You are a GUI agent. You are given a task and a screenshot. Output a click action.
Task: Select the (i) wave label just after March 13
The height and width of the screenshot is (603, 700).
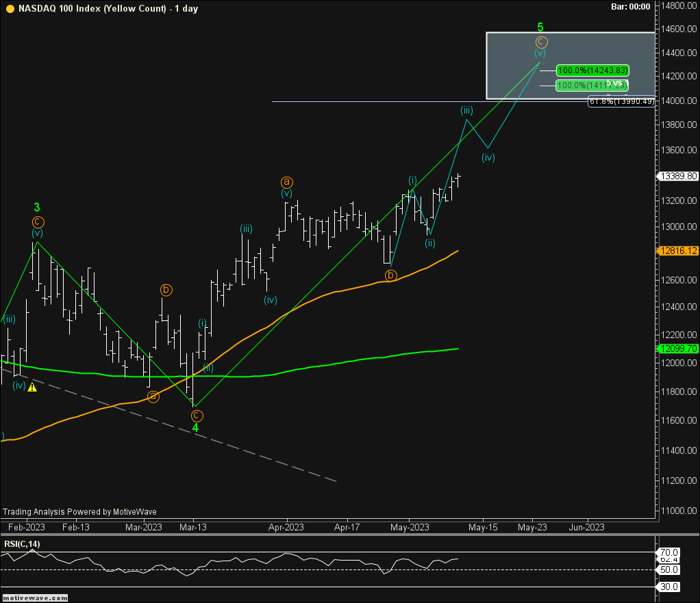202,323
